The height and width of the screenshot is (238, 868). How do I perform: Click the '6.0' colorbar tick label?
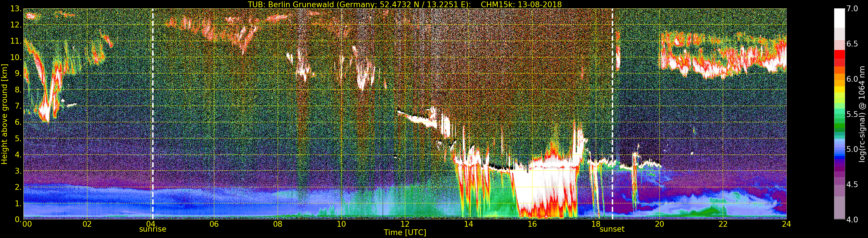[x=852, y=79]
